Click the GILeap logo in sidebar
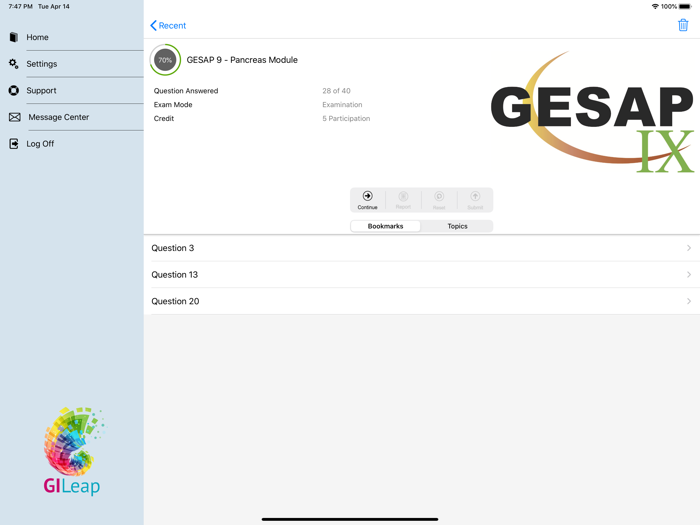Viewport: 700px width, 525px height. pos(73,451)
